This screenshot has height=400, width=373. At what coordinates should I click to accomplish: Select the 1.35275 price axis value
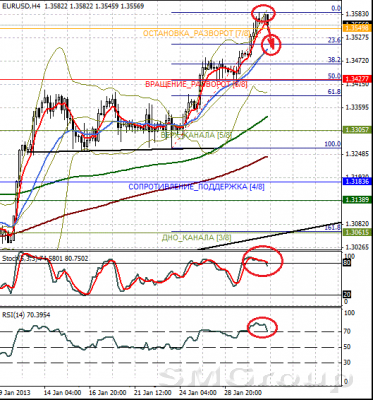pos(357,37)
